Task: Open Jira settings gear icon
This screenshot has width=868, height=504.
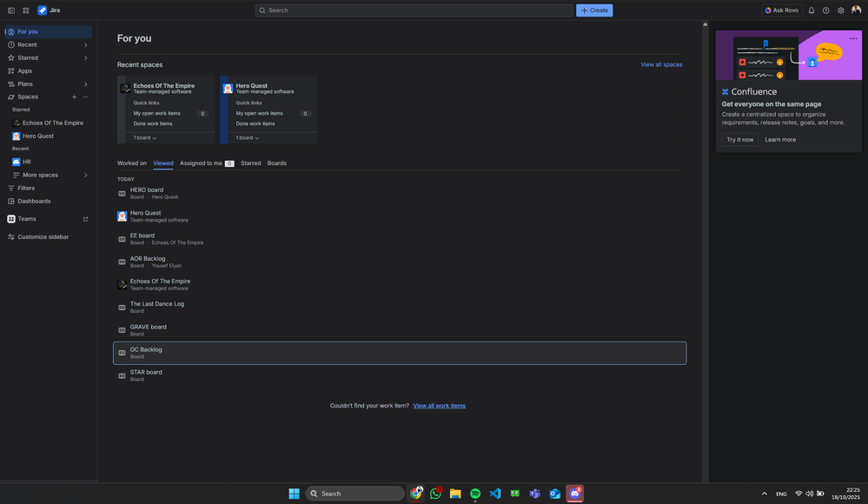Action: (x=839, y=10)
